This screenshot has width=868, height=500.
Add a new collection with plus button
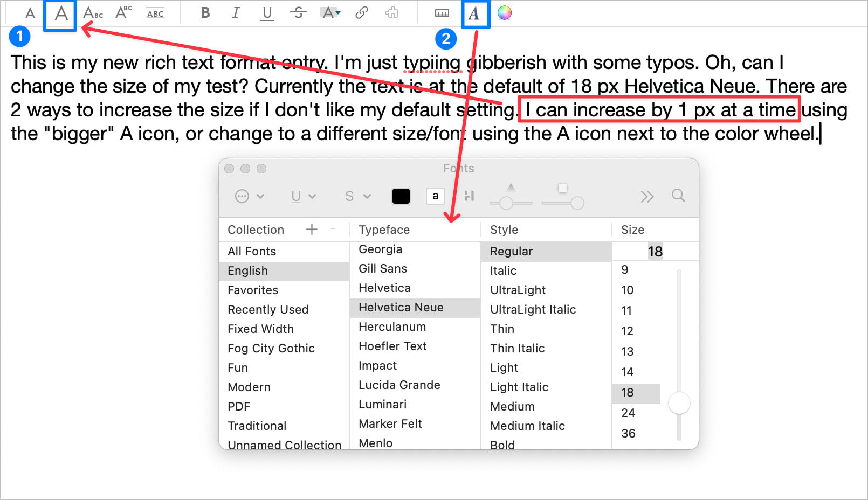312,230
